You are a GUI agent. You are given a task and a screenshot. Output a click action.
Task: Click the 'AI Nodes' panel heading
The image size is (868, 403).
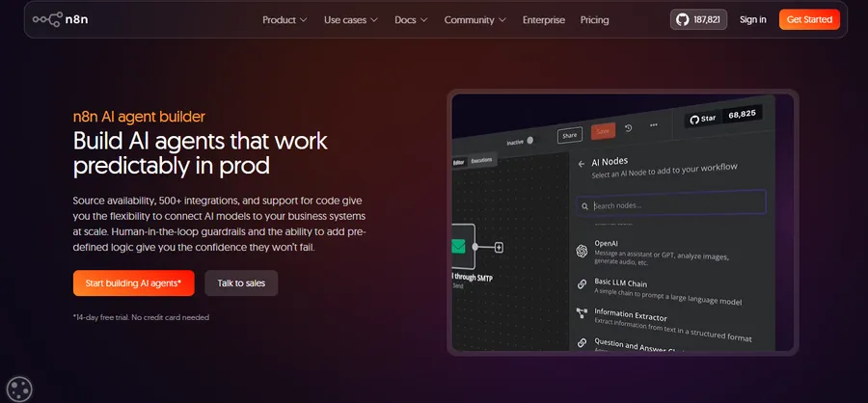click(610, 162)
